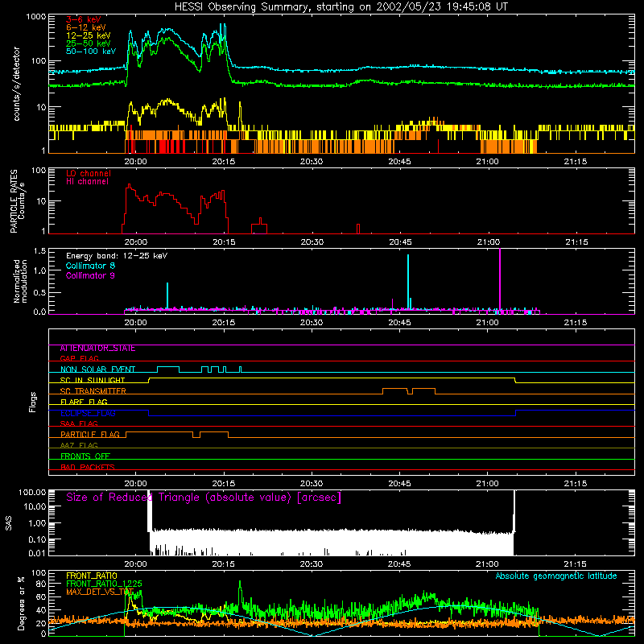
Task: Click the 1000 tick label of the count-rate panel
Action: pos(36,17)
